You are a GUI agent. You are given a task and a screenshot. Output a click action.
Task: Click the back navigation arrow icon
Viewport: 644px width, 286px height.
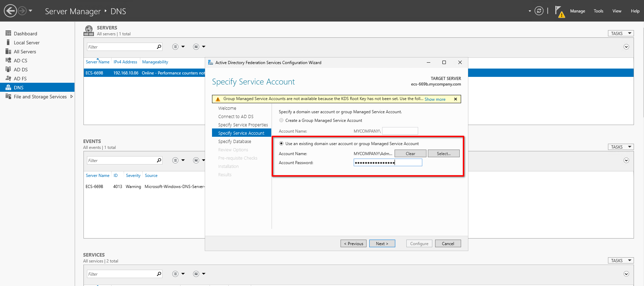10,11
